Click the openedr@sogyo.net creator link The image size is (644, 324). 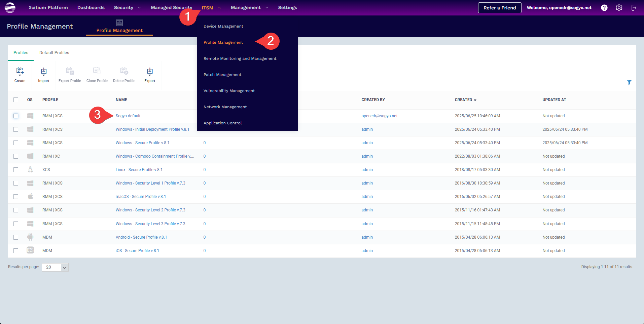coord(380,116)
